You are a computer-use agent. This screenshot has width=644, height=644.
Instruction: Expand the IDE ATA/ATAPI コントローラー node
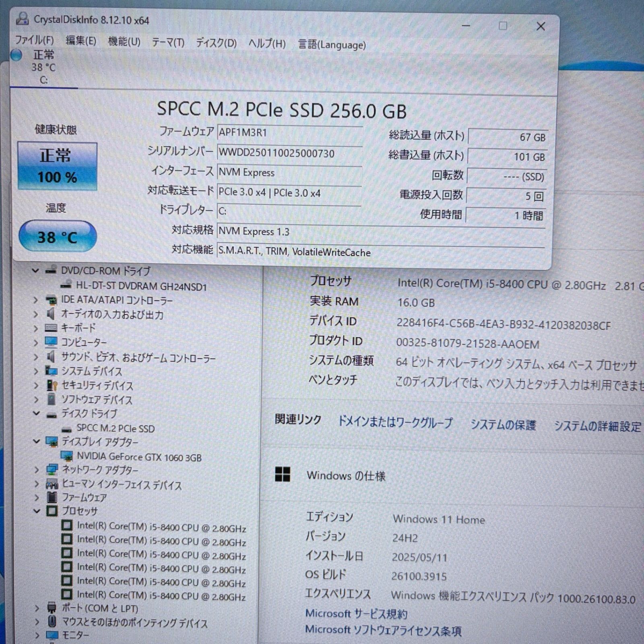[x=35, y=300]
